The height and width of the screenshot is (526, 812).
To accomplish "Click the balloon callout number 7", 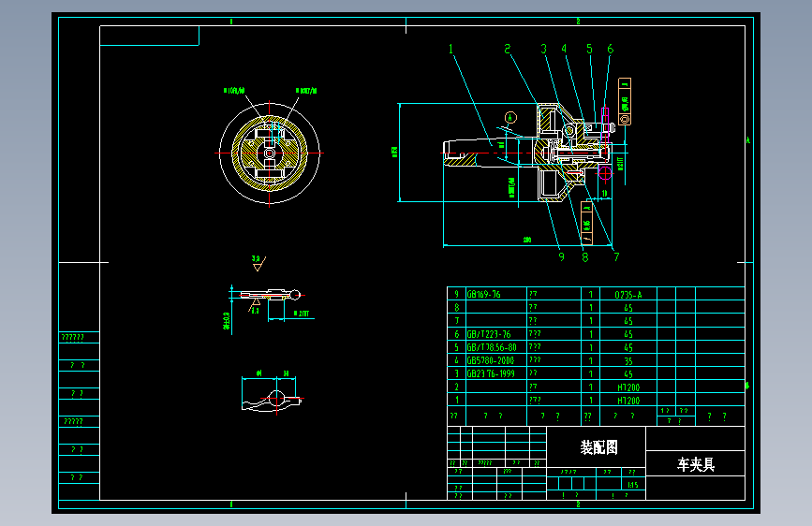I will [616, 256].
